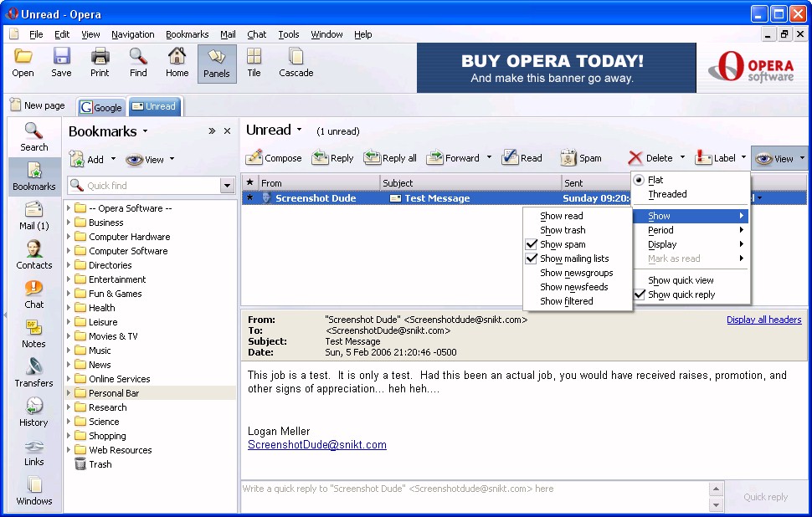Click Display all headers link
Image resolution: width=812 pixels, height=517 pixels.
pyautogui.click(x=763, y=320)
